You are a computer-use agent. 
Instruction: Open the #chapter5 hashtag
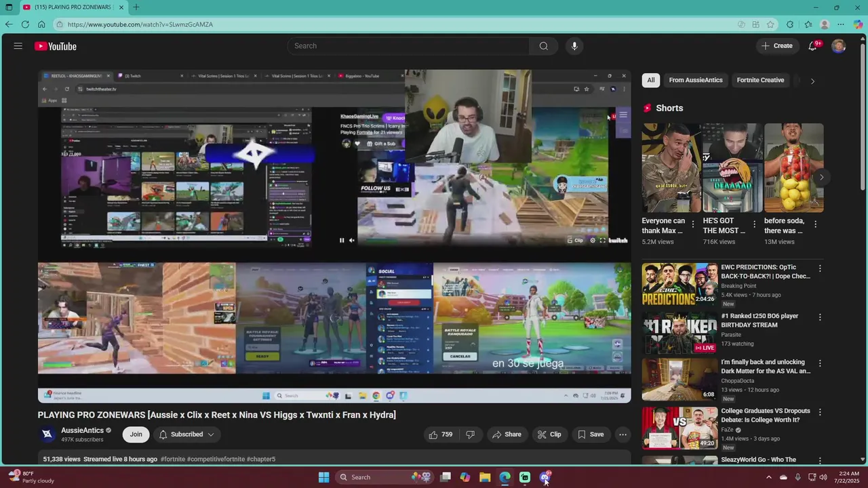(261, 460)
